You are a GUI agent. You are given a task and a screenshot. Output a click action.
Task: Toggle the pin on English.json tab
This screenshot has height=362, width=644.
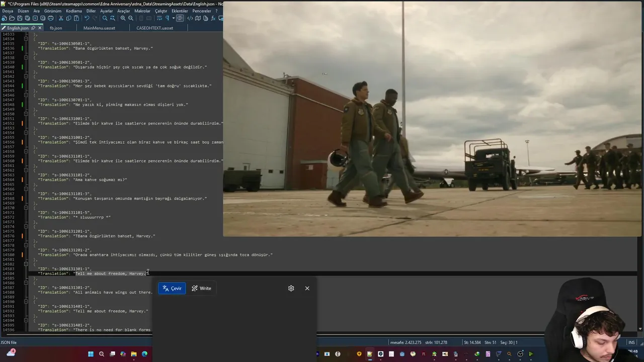point(33,28)
